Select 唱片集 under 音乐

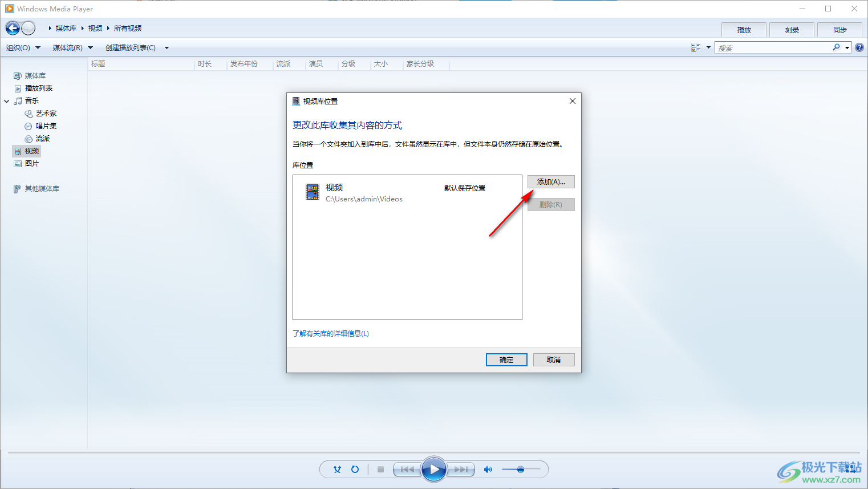click(x=46, y=126)
